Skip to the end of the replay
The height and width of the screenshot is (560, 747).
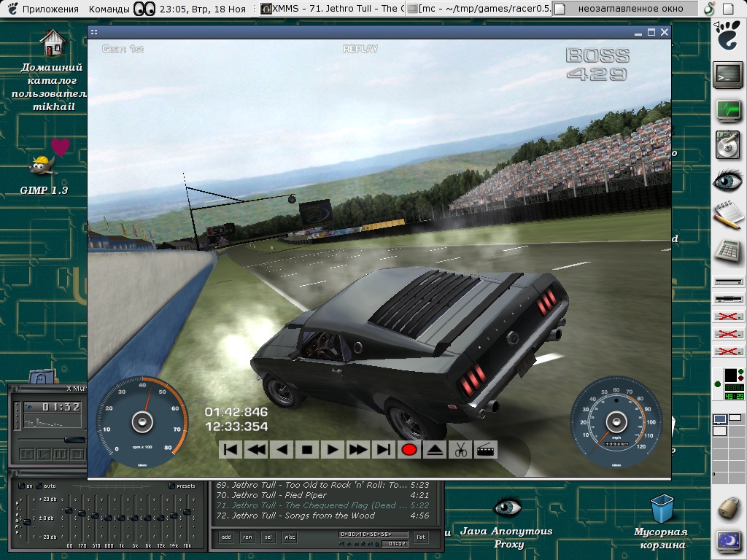(384, 450)
